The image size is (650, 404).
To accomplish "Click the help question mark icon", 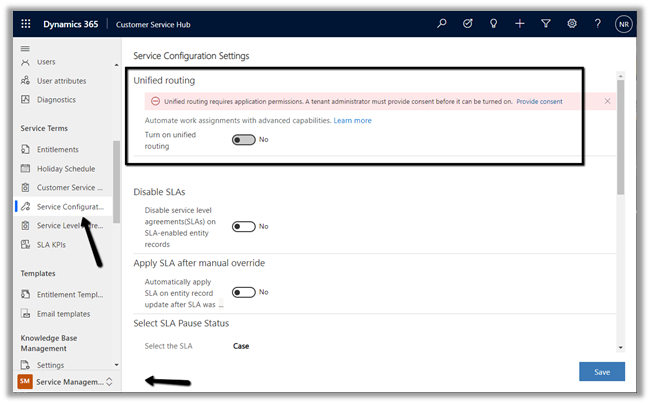I will tap(598, 23).
